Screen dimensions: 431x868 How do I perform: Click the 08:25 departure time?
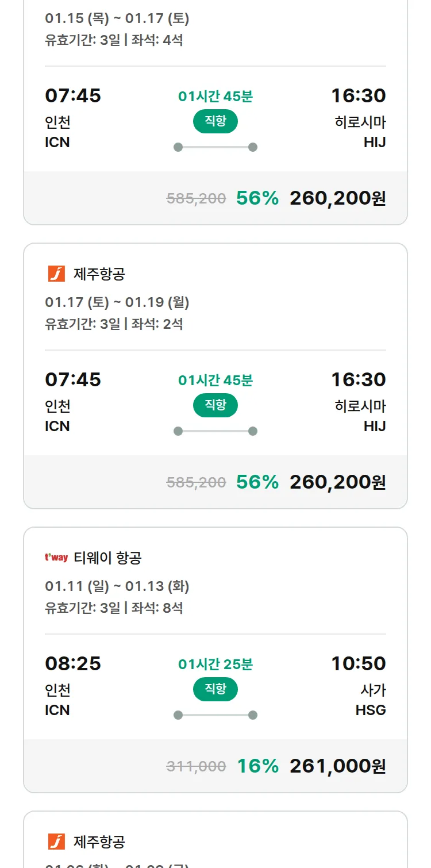tap(73, 663)
